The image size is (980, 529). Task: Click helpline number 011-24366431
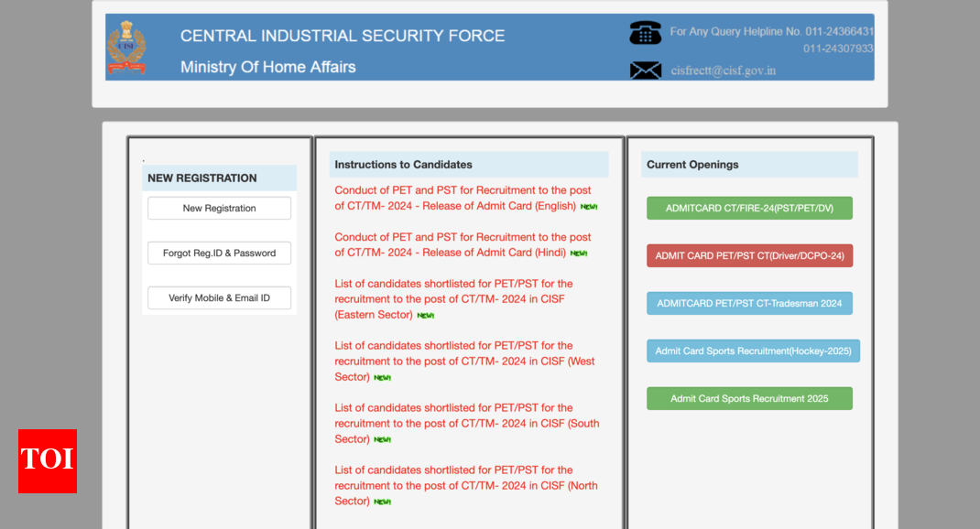pyautogui.click(x=839, y=31)
